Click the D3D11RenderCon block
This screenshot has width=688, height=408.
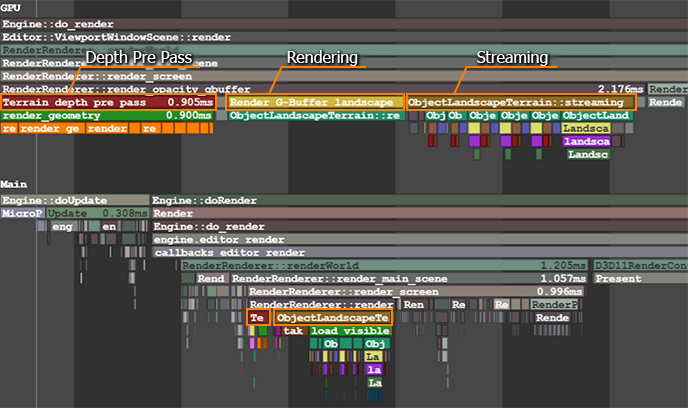pyautogui.click(x=640, y=266)
